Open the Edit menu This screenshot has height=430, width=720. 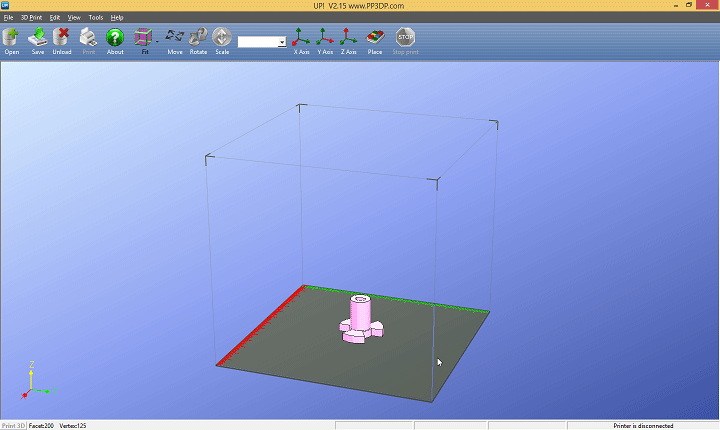tap(55, 18)
